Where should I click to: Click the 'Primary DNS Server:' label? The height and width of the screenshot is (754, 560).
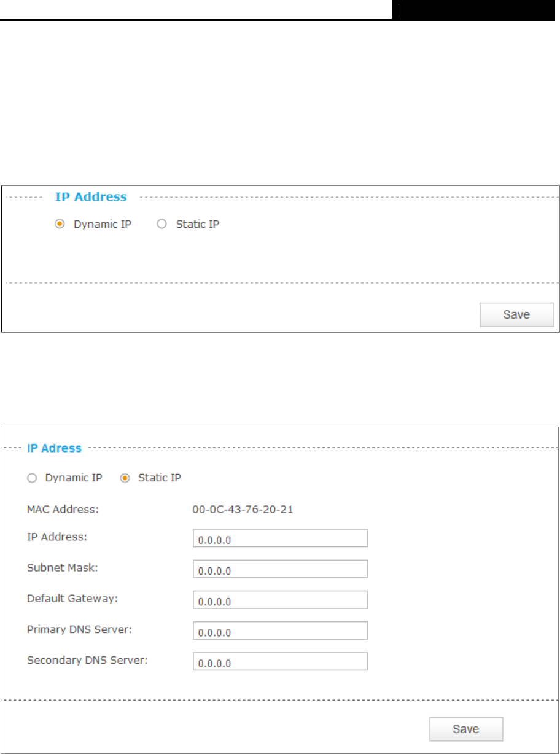[79, 629]
